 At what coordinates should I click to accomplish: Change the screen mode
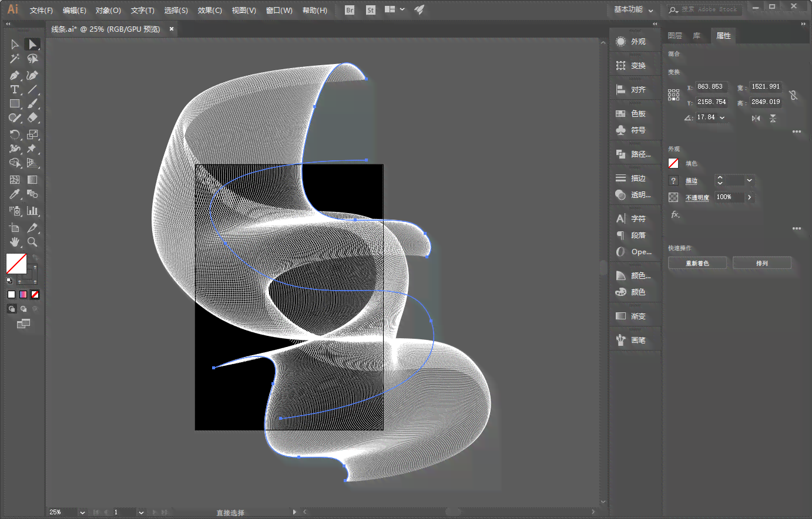tap(24, 323)
